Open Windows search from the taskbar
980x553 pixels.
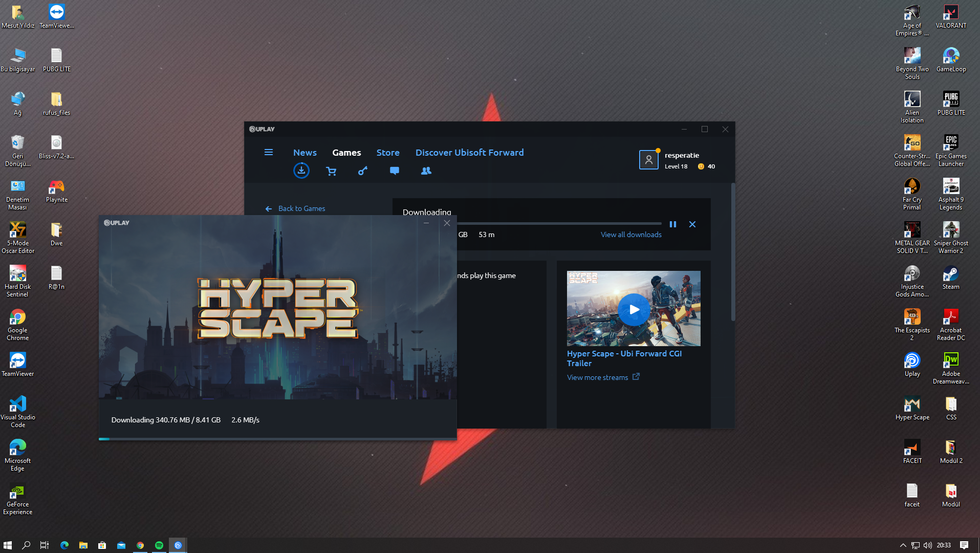(26, 545)
